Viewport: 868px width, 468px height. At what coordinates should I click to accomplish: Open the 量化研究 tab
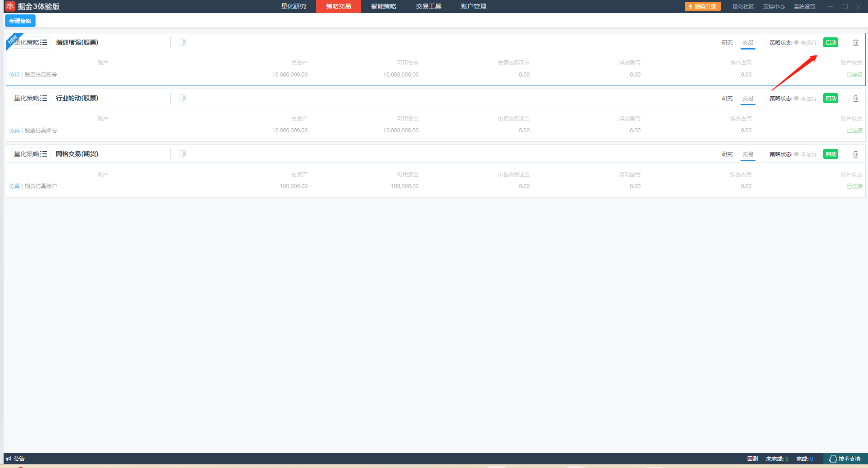click(294, 6)
